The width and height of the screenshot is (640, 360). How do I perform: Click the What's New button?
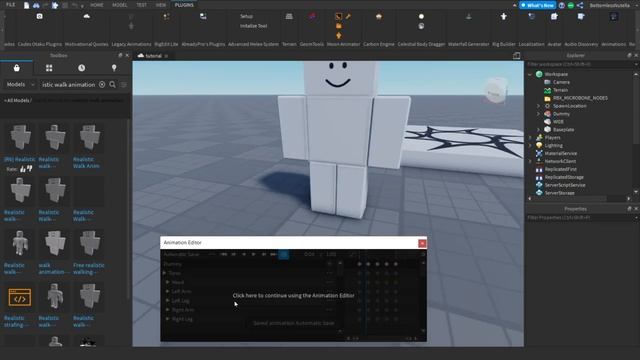(537, 5)
